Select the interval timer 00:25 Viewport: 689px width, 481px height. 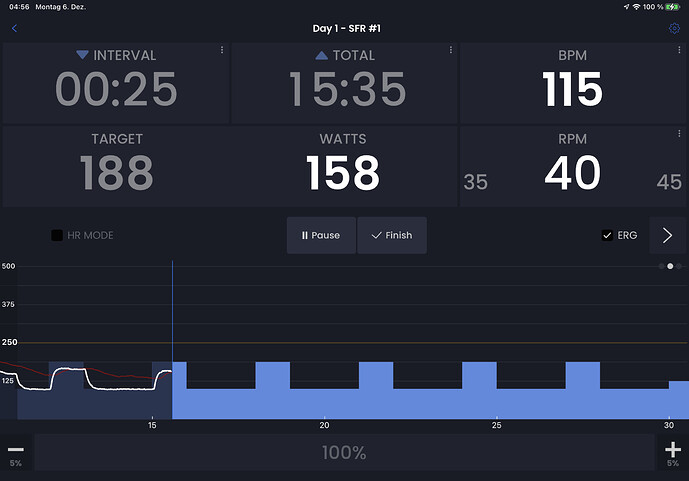point(116,89)
